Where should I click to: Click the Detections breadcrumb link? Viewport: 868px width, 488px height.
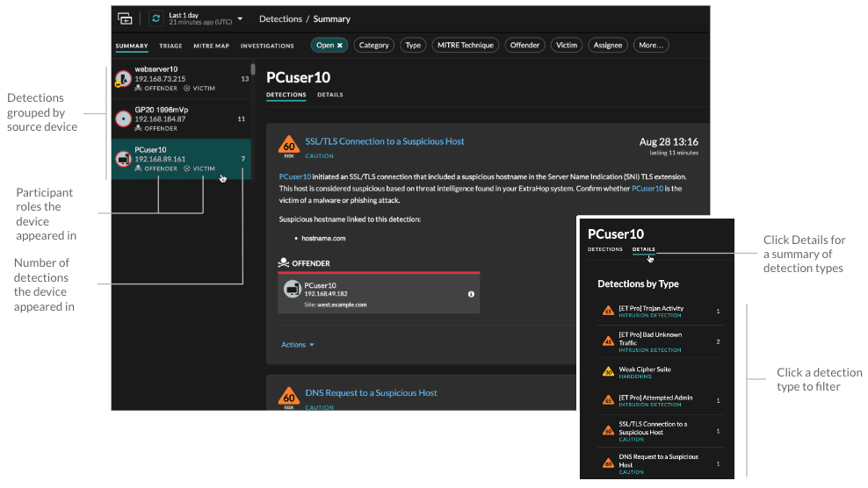coord(280,18)
